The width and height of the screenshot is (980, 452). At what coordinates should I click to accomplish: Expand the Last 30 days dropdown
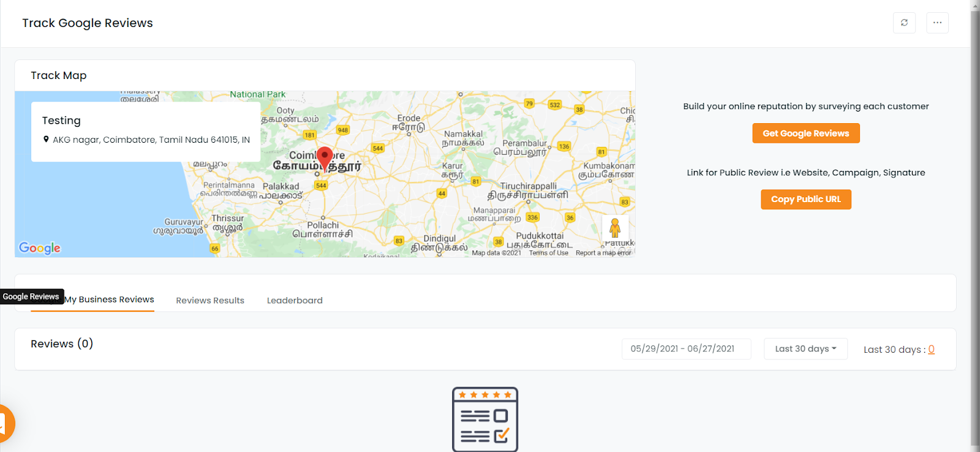point(805,348)
